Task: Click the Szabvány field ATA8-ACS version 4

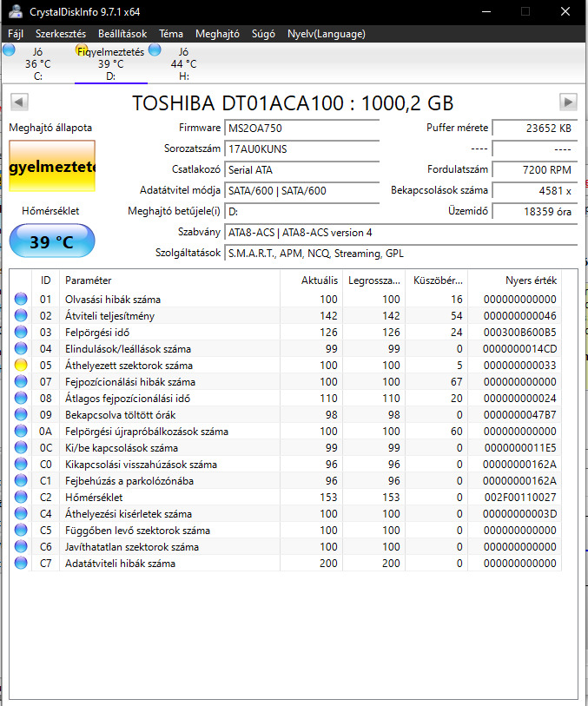Action: (x=400, y=233)
